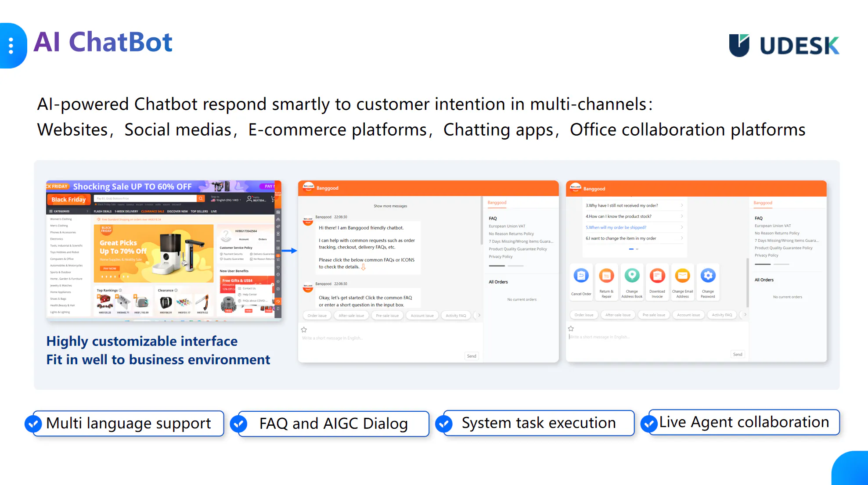Click the Banggood logo in middle chat header
Image resolution: width=868 pixels, height=485 pixels.
coord(309,187)
